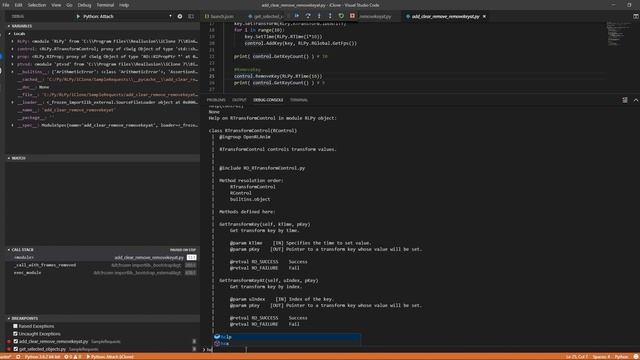
Task: Select the help autocomplete suggestion
Action: pos(287,337)
